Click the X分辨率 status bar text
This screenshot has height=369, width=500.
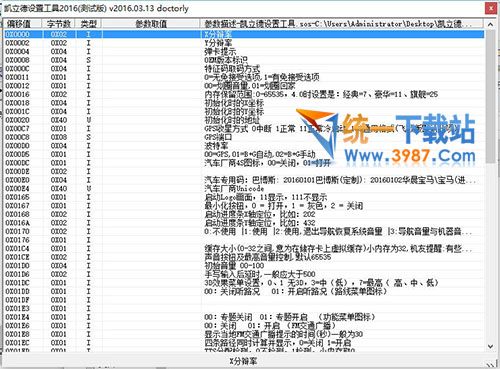[x=243, y=361]
